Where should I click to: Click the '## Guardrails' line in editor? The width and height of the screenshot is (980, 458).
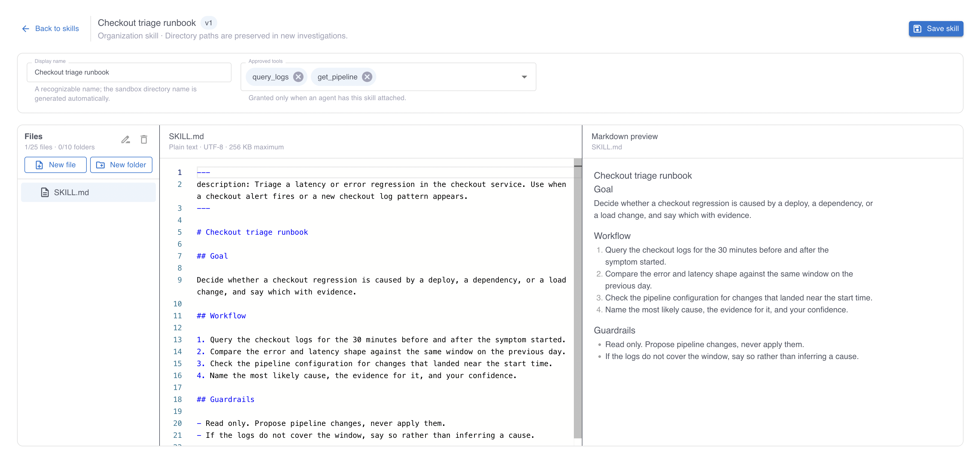tap(226, 399)
